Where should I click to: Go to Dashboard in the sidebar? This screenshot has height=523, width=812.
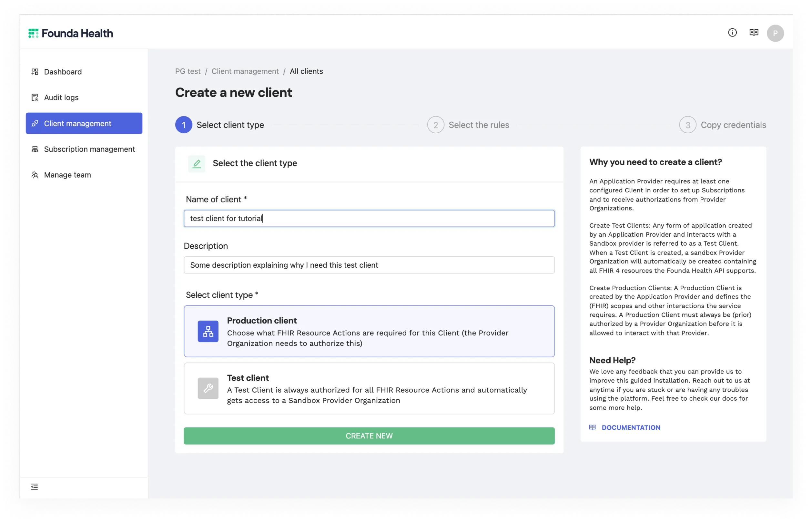click(84, 72)
